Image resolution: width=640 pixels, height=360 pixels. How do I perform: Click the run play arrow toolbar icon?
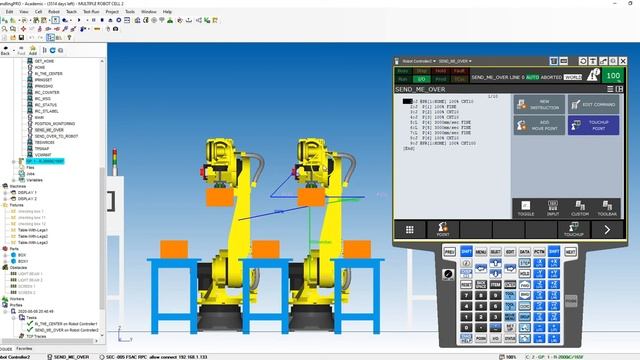[79, 20]
